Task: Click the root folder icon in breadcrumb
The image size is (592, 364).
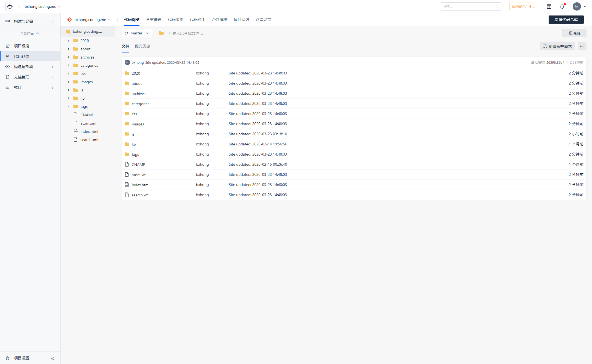Action: tap(162, 33)
